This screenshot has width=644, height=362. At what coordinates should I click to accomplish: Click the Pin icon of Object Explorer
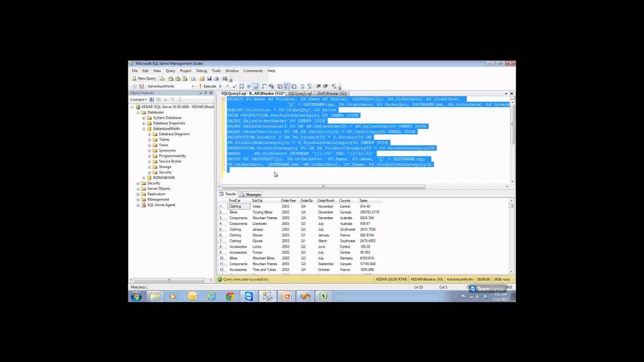click(205, 93)
